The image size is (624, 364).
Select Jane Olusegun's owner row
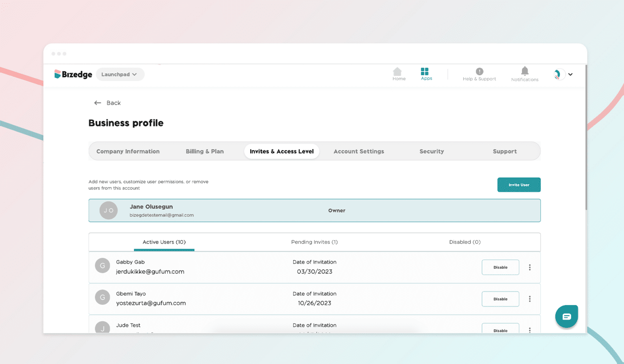(314, 210)
